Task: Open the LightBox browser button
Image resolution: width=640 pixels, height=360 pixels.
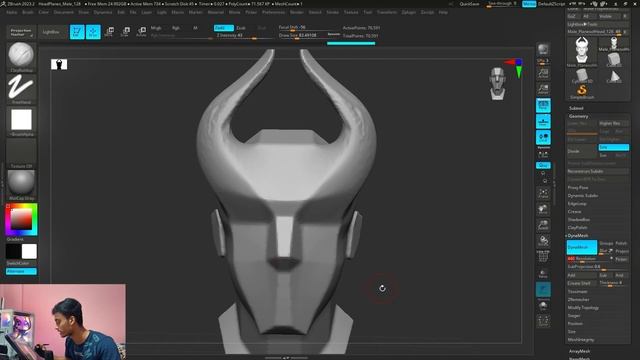Action: pos(51,32)
